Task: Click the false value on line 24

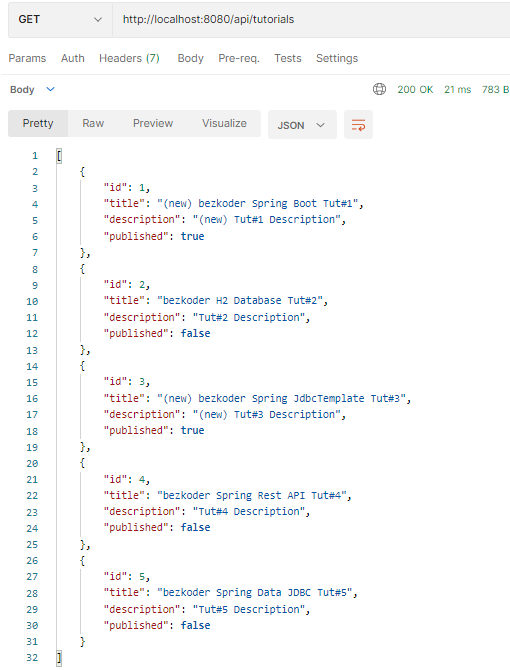Action: 195,527
